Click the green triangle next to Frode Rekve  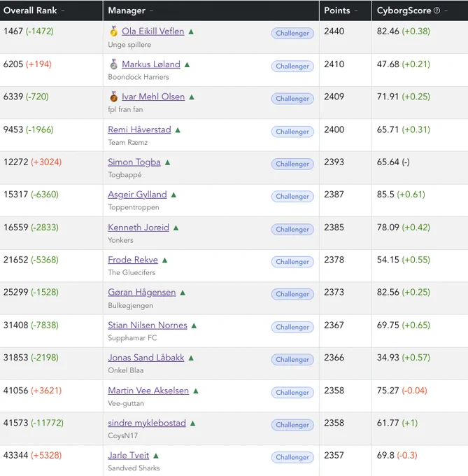click(164, 260)
